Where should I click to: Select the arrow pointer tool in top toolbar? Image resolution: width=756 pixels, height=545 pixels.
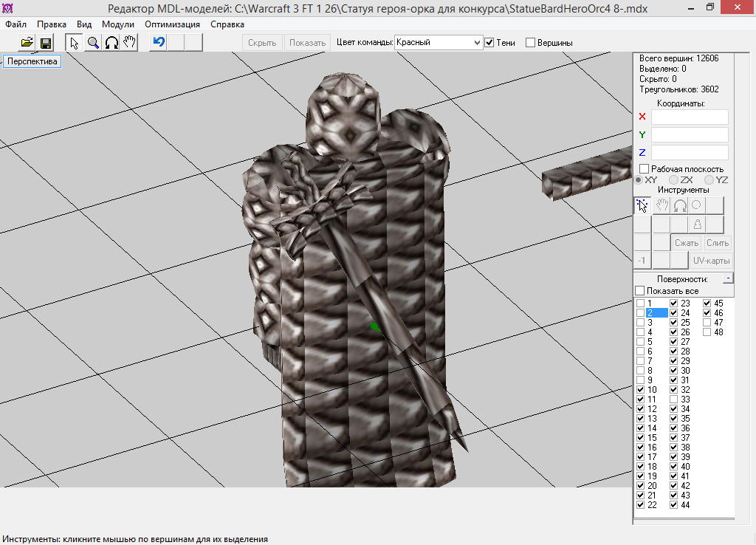click(75, 43)
